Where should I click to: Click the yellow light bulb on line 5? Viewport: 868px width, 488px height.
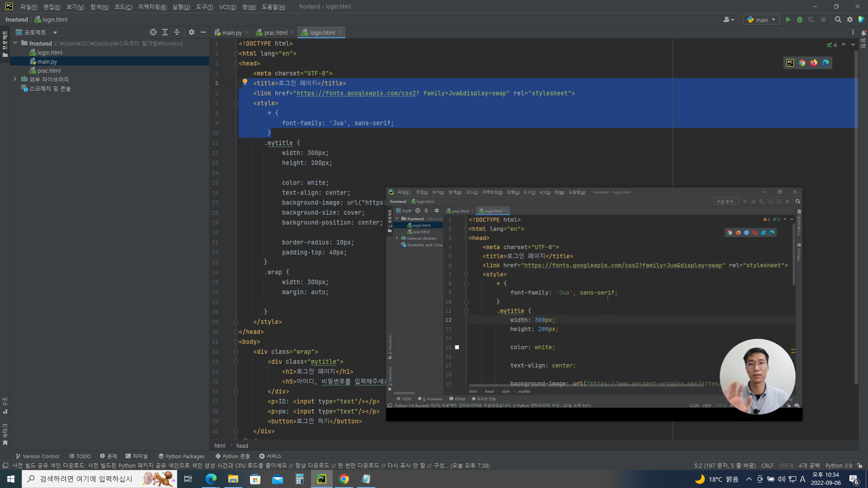click(245, 82)
